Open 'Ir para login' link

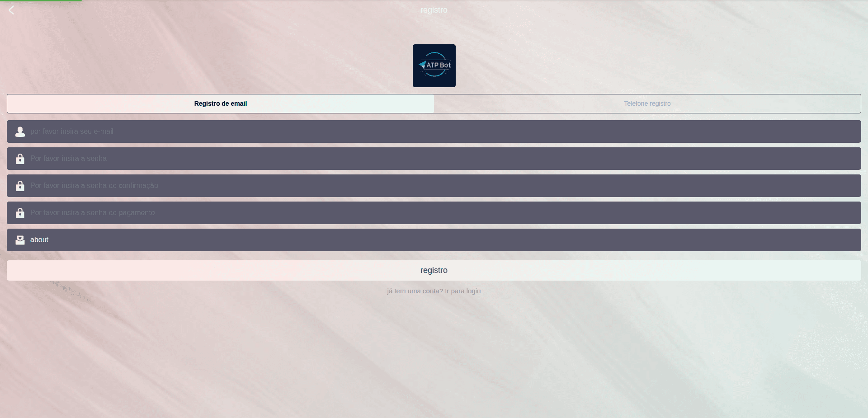pyautogui.click(x=462, y=291)
